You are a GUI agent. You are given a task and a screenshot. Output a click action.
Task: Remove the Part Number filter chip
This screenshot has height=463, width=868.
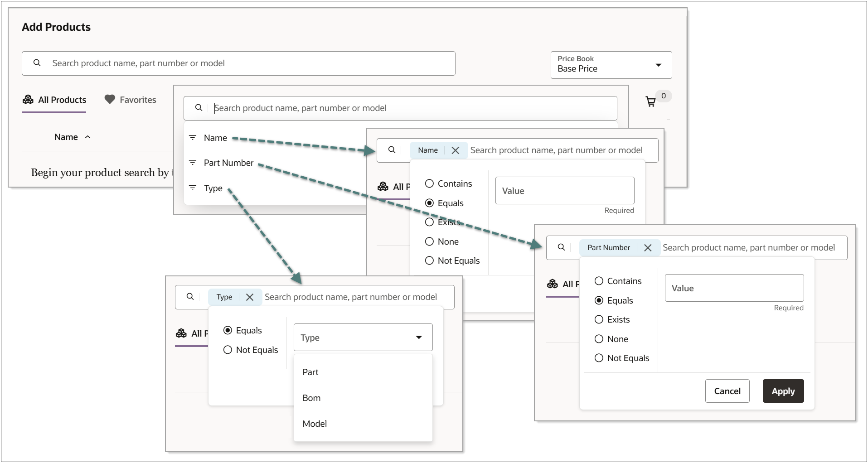(648, 247)
